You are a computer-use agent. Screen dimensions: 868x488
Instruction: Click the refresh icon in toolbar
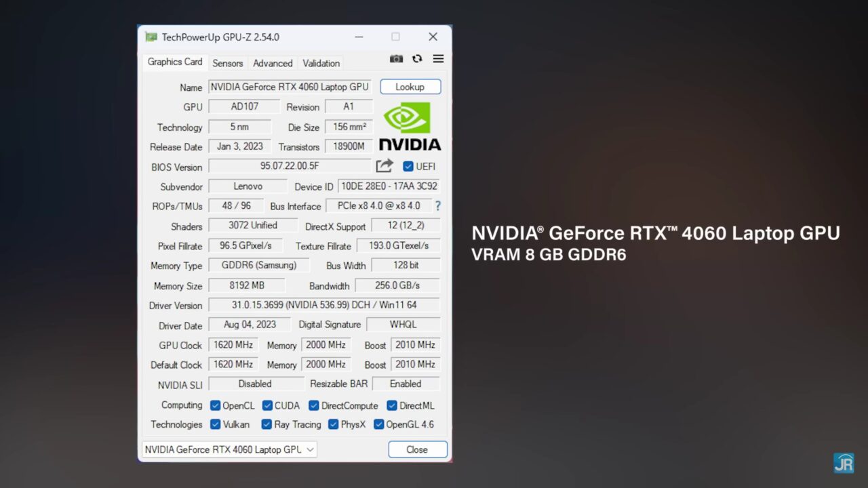417,59
